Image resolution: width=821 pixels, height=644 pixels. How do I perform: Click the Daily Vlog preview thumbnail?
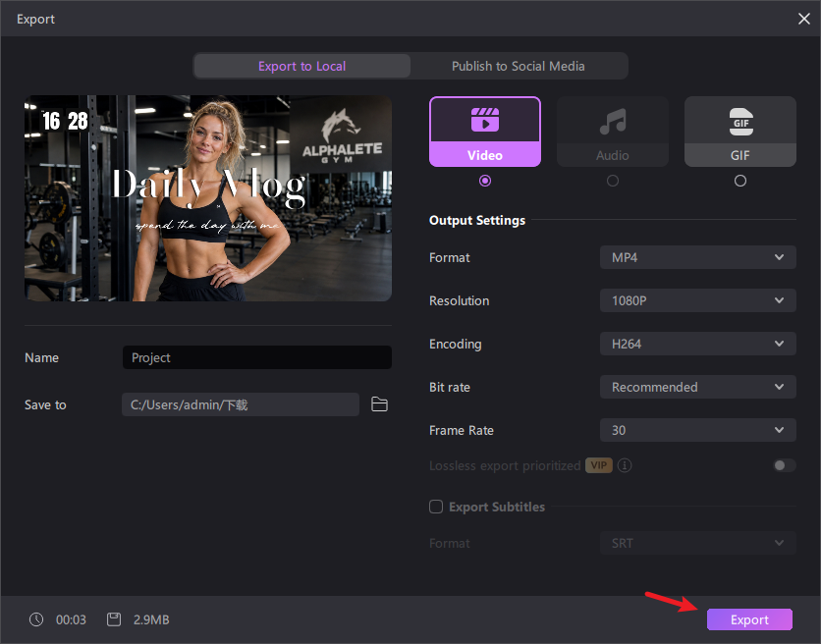[208, 198]
